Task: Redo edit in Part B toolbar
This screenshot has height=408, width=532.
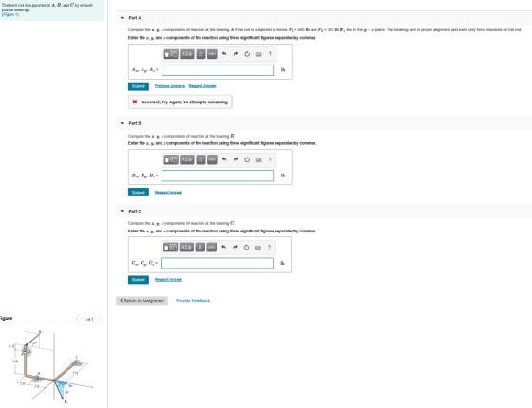Action: click(236, 159)
